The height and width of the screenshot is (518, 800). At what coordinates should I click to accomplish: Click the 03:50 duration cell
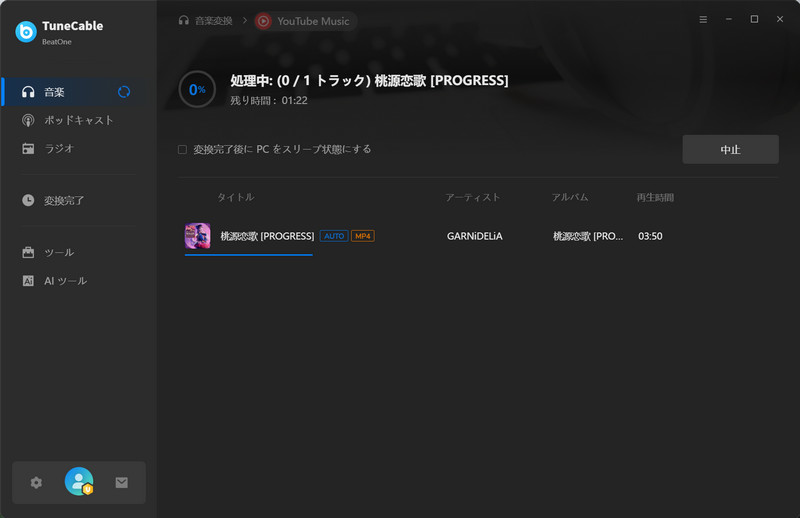point(650,236)
